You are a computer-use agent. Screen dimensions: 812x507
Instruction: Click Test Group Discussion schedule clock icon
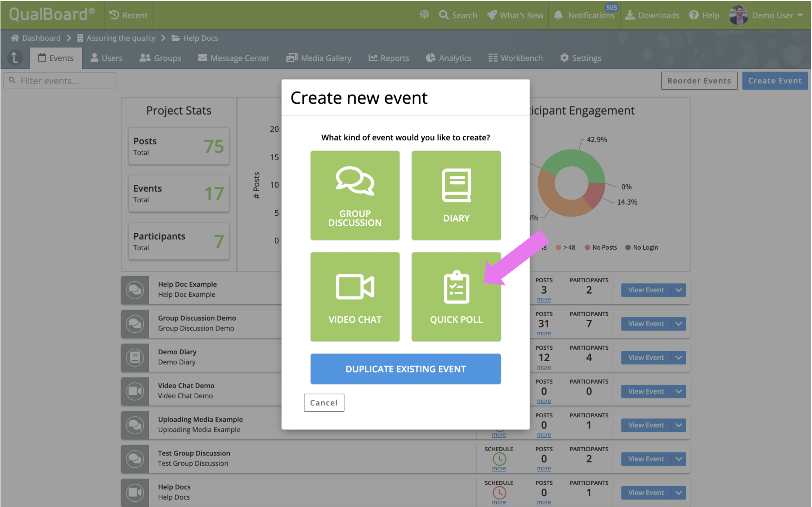pos(499,459)
